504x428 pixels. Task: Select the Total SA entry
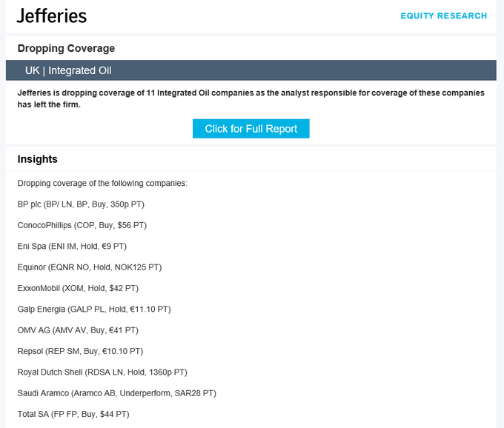tap(73, 414)
